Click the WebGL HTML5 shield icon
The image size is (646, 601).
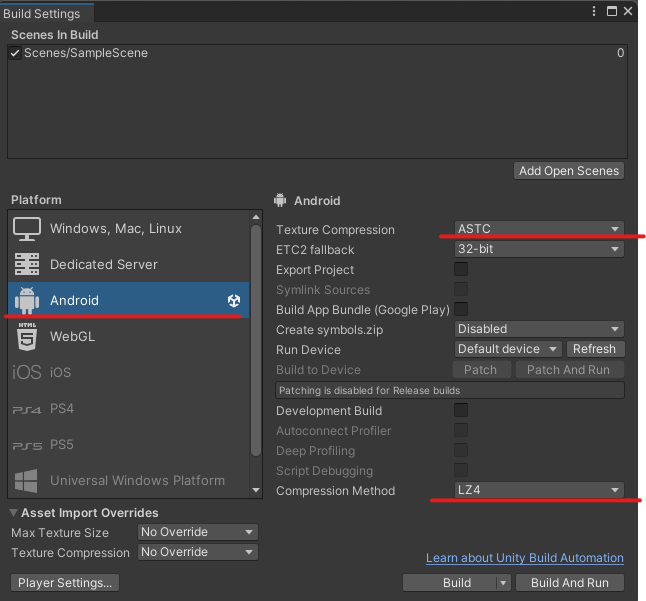27,337
